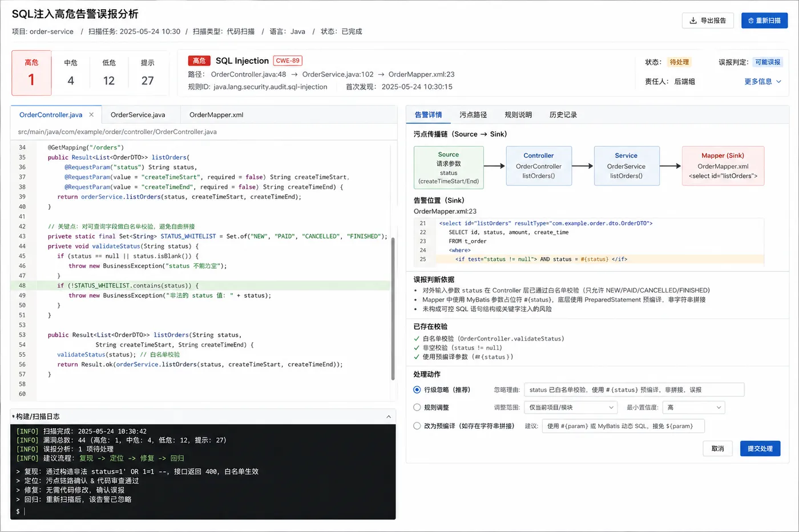Collapse the 构建/扫描日志 panel
This screenshot has height=532, width=799.
pyautogui.click(x=389, y=417)
